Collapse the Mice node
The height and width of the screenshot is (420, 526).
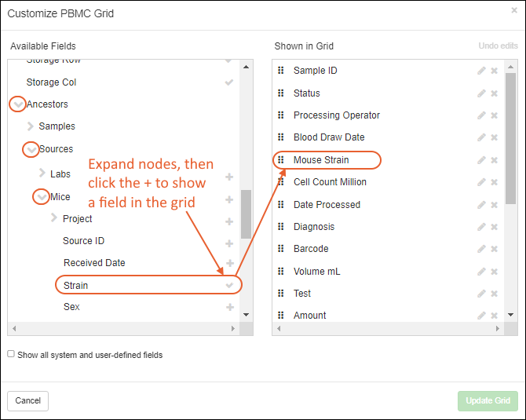click(x=42, y=197)
